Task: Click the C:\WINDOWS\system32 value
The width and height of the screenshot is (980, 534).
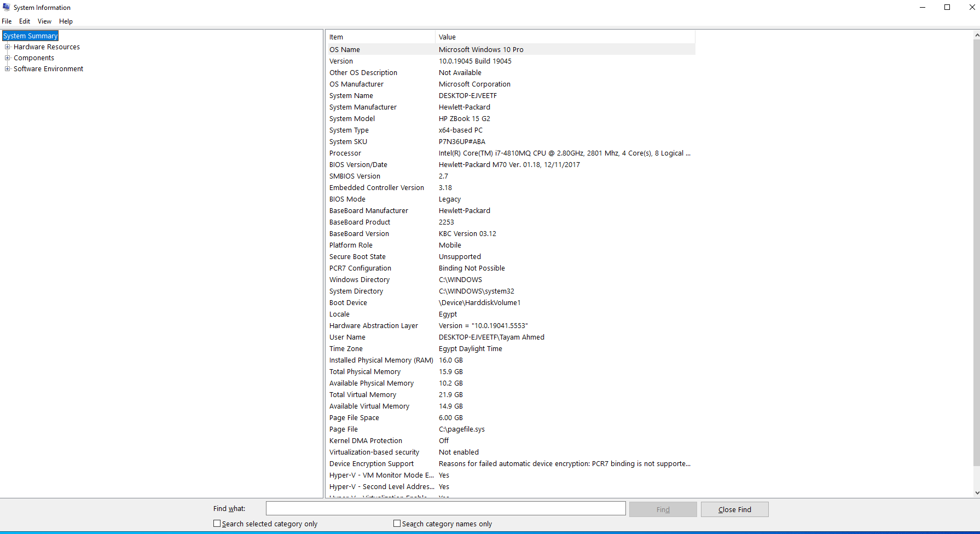Action: 477,291
